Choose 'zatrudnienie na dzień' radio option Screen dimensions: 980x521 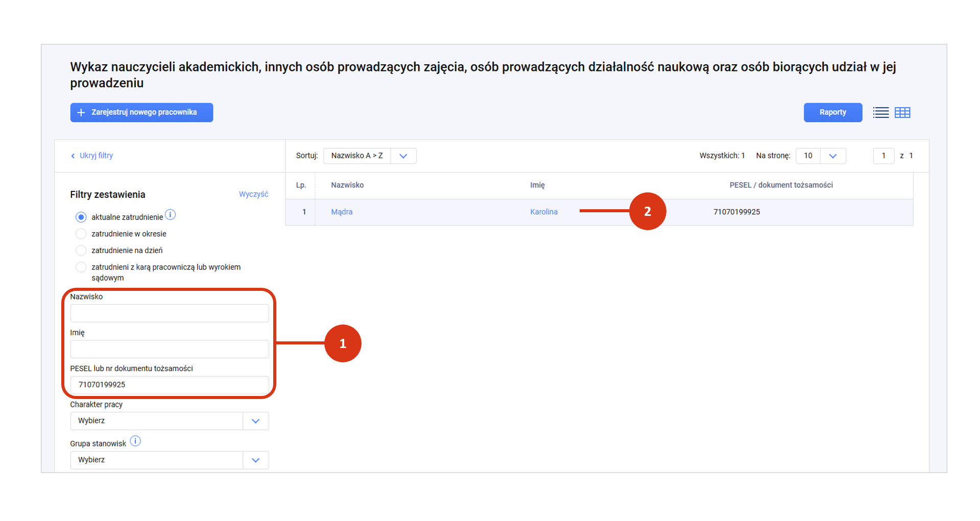81,251
